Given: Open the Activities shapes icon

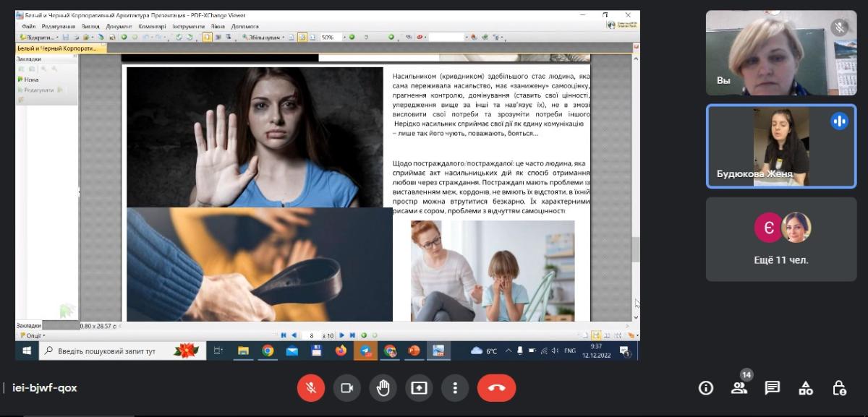Looking at the screenshot, I should [x=806, y=388].
